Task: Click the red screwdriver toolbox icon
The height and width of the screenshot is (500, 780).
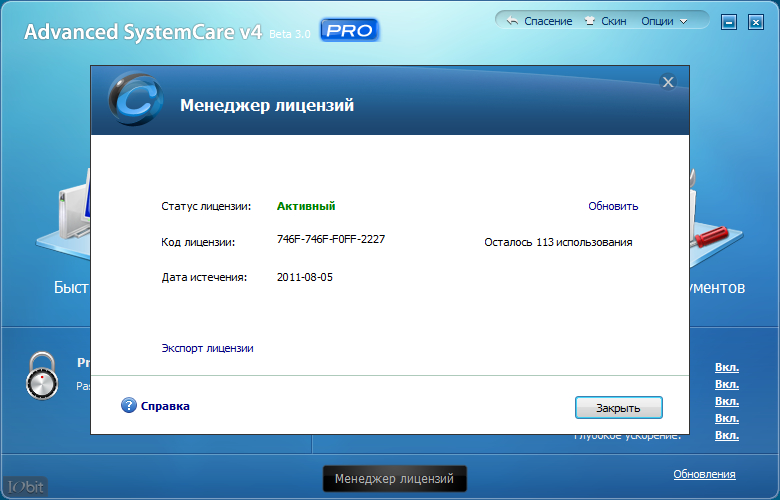Action: [712, 236]
